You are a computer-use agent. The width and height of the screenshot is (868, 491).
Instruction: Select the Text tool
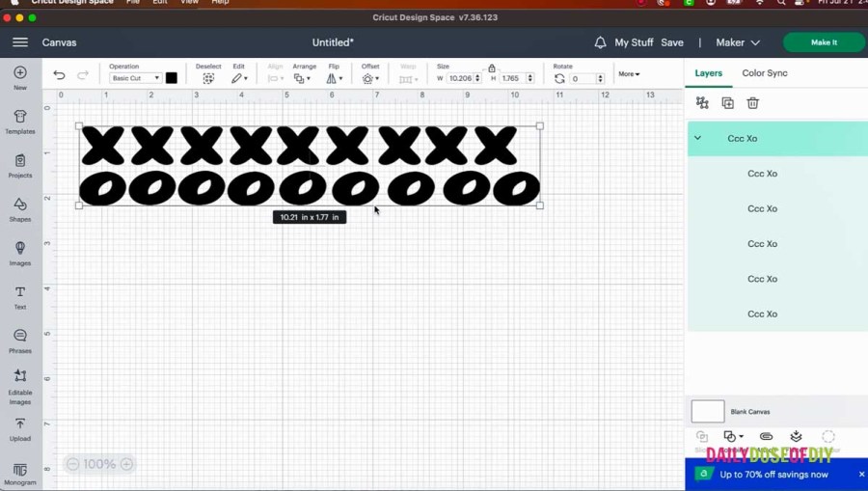pos(20,297)
